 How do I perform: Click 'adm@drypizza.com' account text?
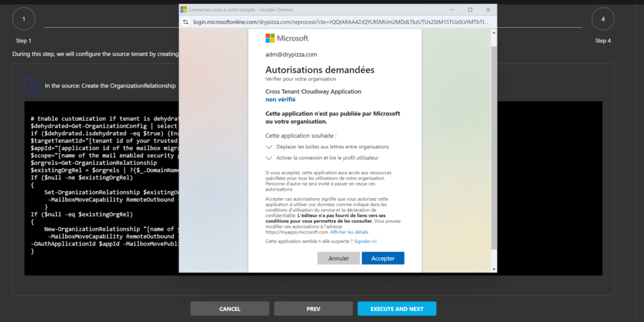point(291,54)
